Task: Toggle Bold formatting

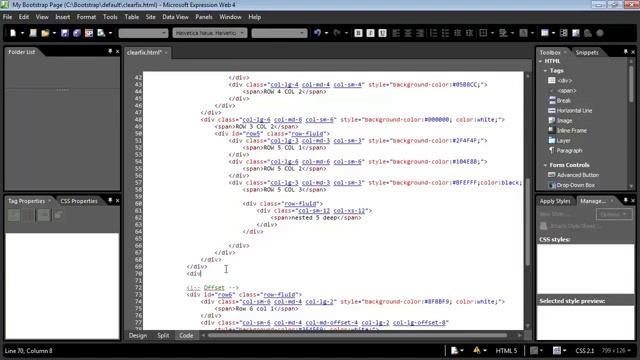Action: point(358,33)
